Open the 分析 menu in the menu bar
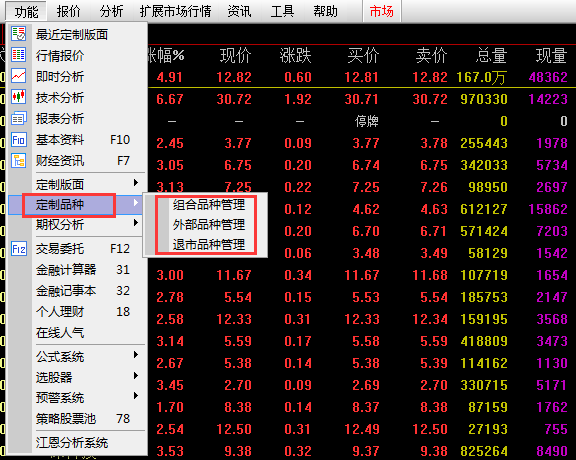 pyautogui.click(x=111, y=11)
